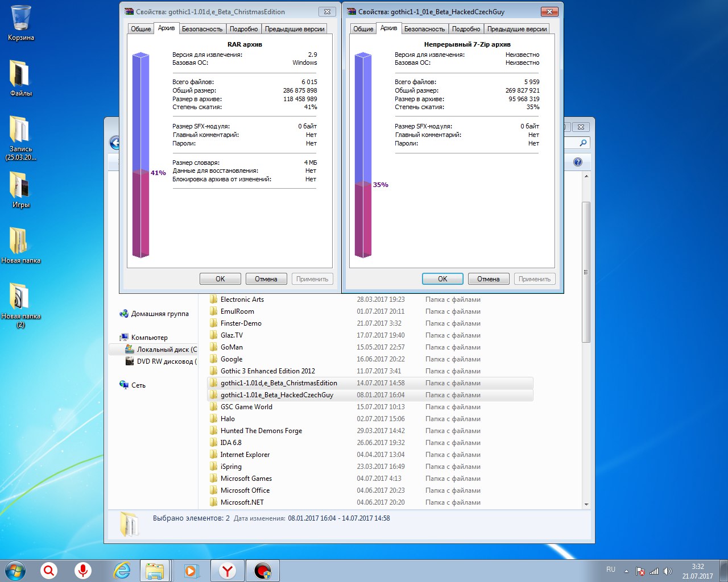Select the GSC Game World folder row
Image resolution: width=728 pixels, height=582 pixels.
pos(370,407)
